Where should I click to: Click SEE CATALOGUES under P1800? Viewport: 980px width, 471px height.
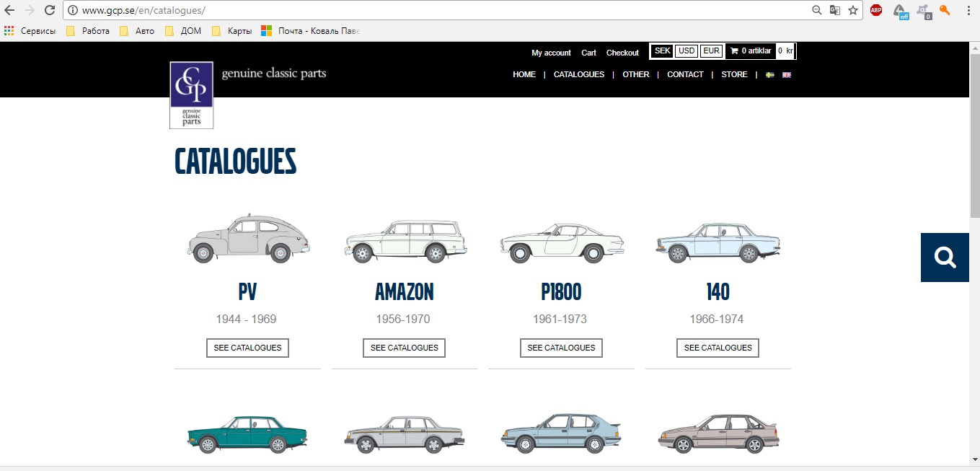pyautogui.click(x=561, y=348)
